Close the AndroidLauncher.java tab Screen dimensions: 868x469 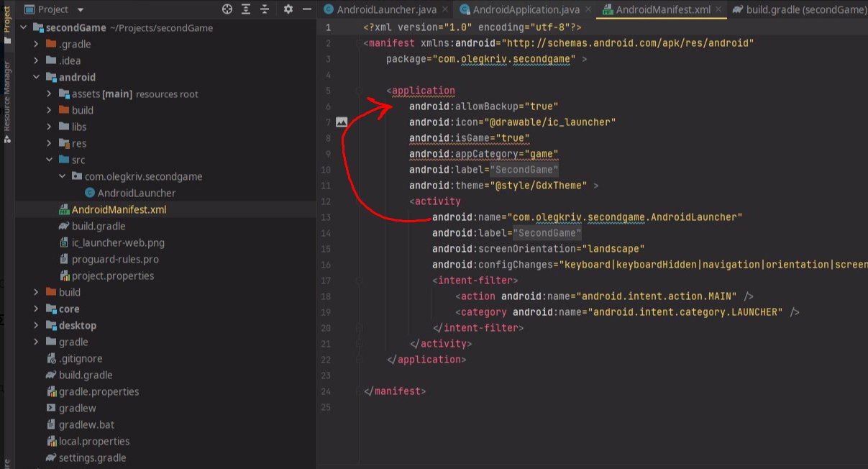pos(444,10)
